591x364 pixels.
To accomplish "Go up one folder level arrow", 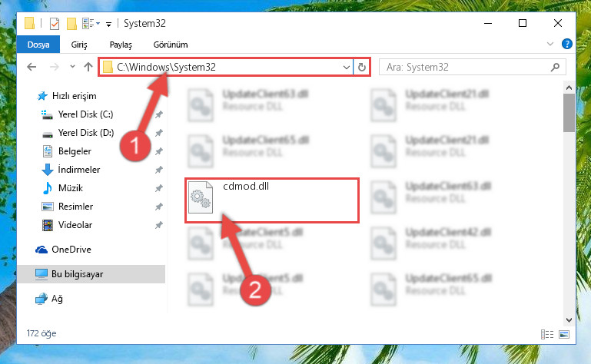I will pyautogui.click(x=88, y=67).
